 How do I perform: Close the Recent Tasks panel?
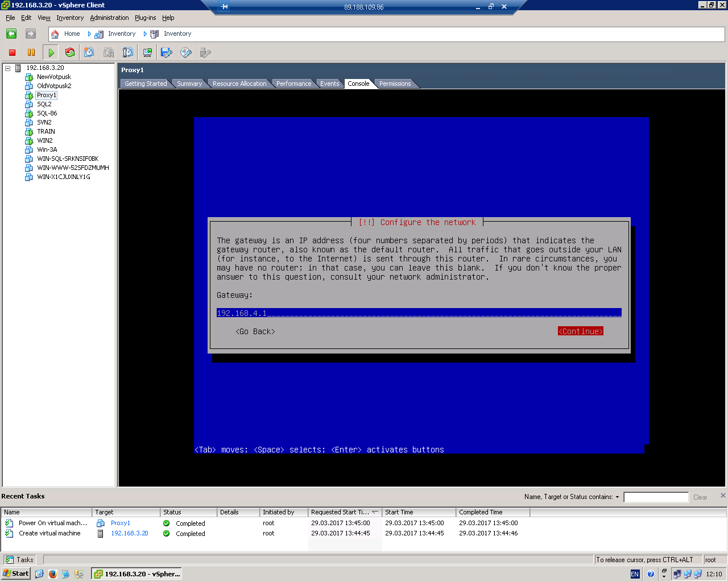pos(723,496)
